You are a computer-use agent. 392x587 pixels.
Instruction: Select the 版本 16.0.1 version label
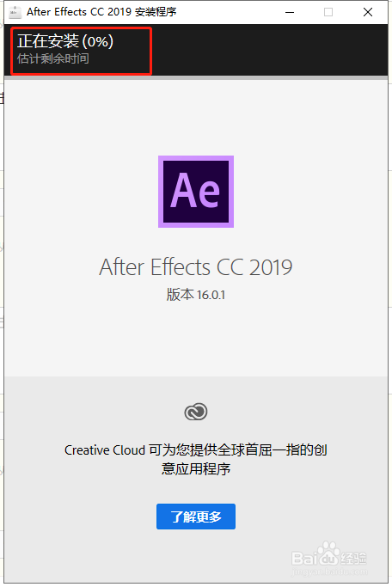(196, 295)
